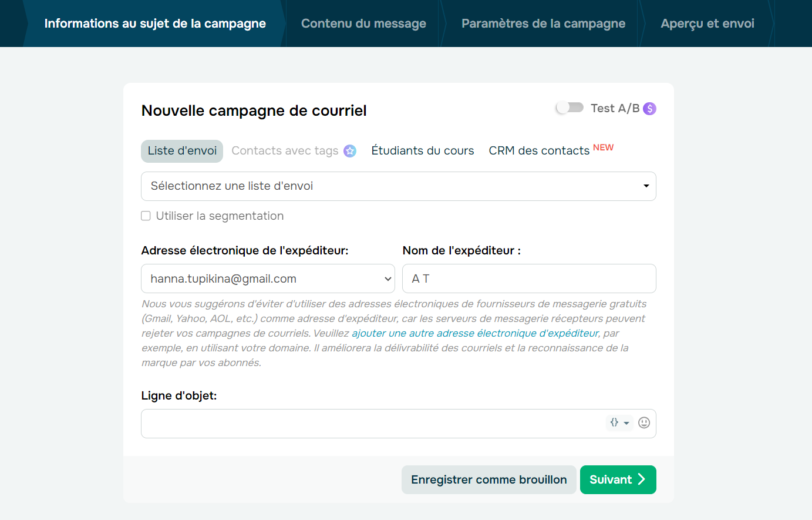Select the Étudiants du cours tab

422,150
